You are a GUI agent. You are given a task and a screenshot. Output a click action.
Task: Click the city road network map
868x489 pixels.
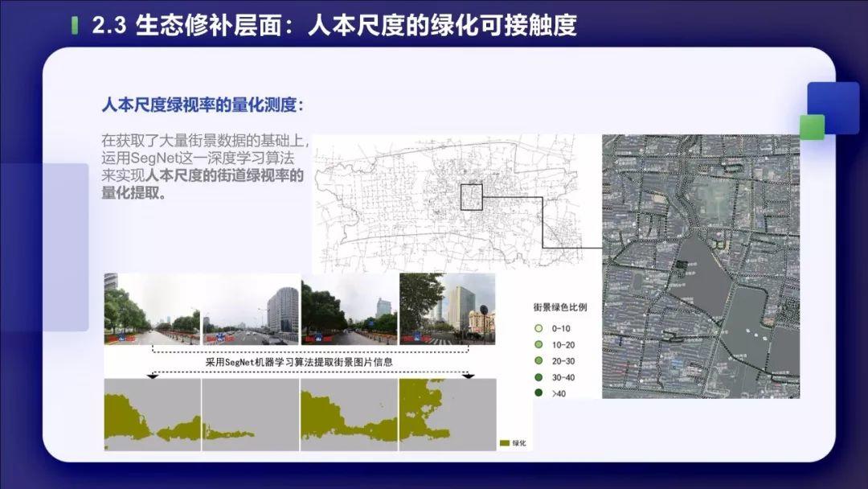click(x=448, y=202)
